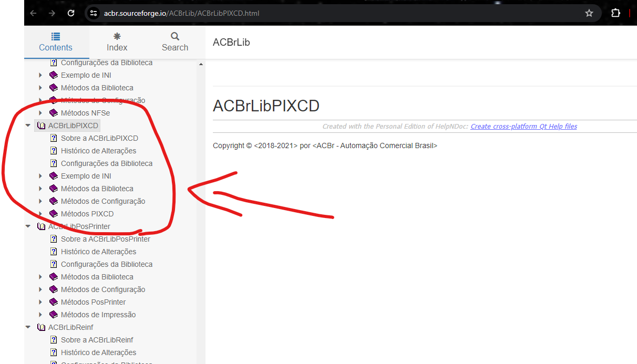Click the book icon beside Métodos PosPrinter
This screenshot has width=637, height=364.
pyautogui.click(x=53, y=302)
